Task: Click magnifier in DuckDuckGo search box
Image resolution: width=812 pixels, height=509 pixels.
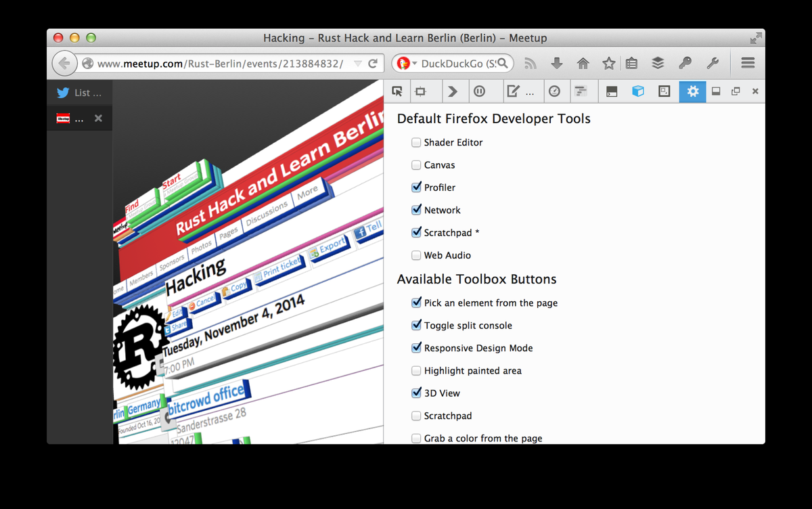Action: pos(504,64)
